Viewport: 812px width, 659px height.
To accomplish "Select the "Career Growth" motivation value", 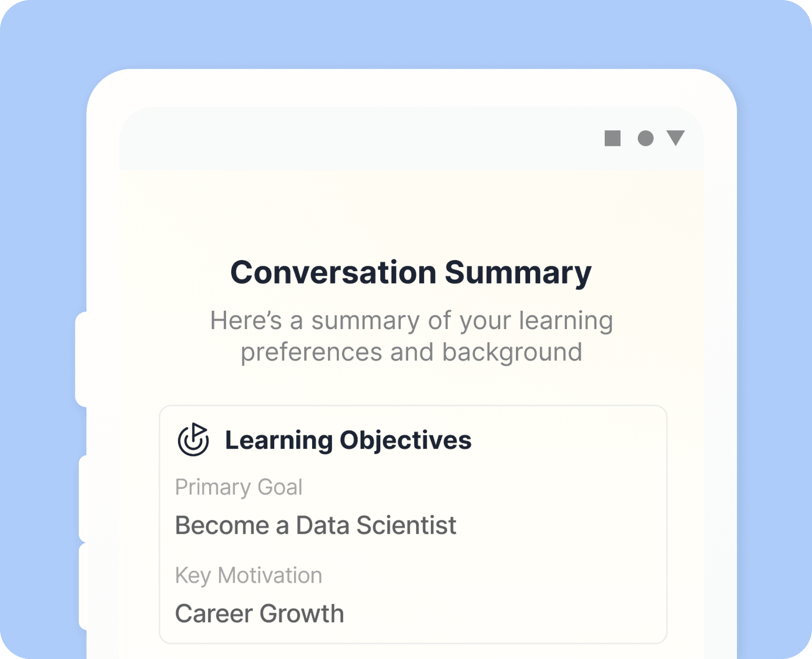I will click(x=259, y=613).
